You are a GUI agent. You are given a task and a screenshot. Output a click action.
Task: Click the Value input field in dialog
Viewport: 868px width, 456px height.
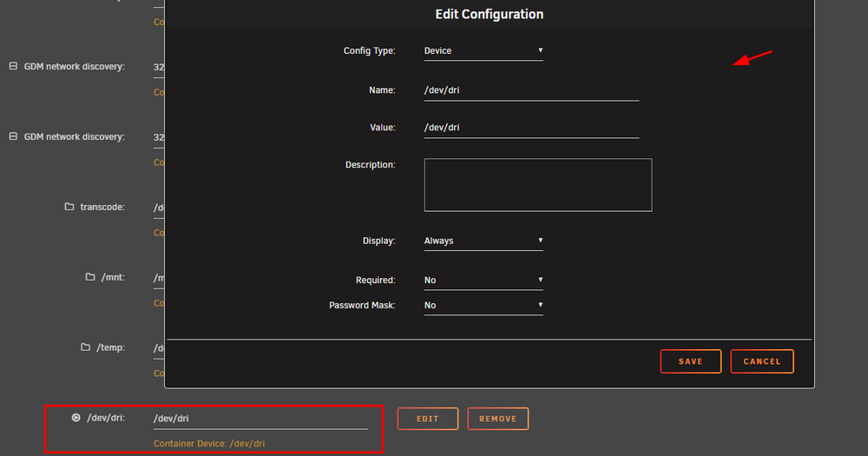pyautogui.click(x=531, y=128)
